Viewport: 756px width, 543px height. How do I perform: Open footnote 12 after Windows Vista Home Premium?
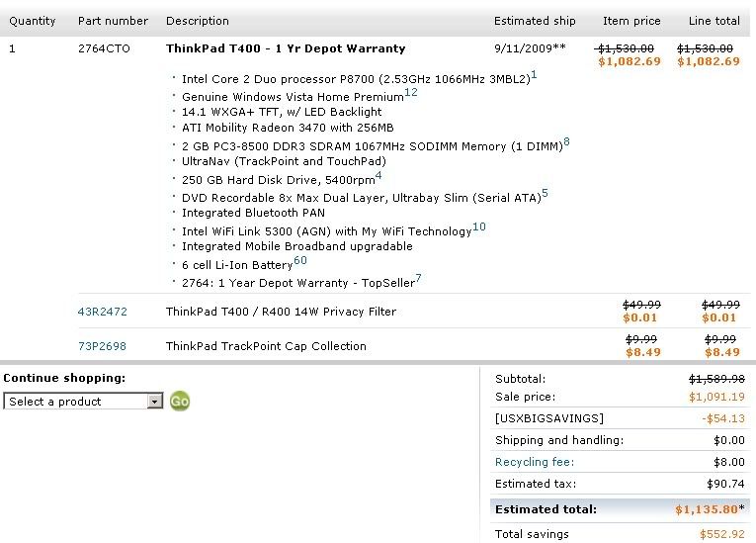coord(411,92)
